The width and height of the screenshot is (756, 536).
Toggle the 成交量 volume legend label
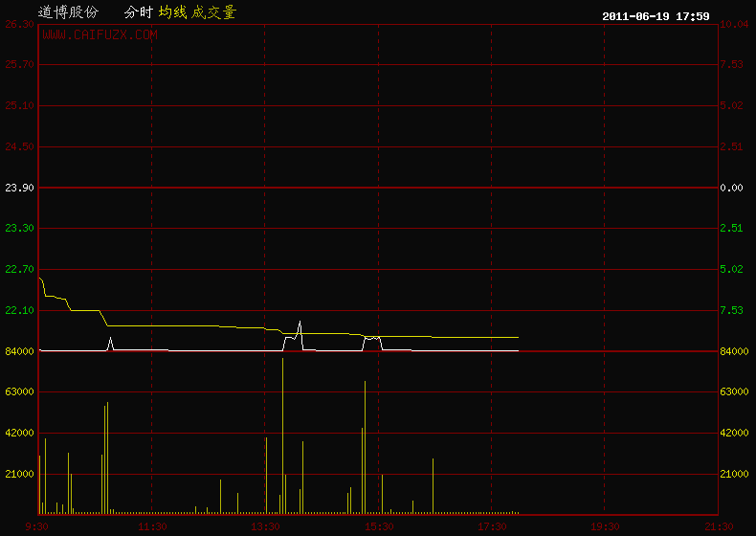click(x=213, y=12)
